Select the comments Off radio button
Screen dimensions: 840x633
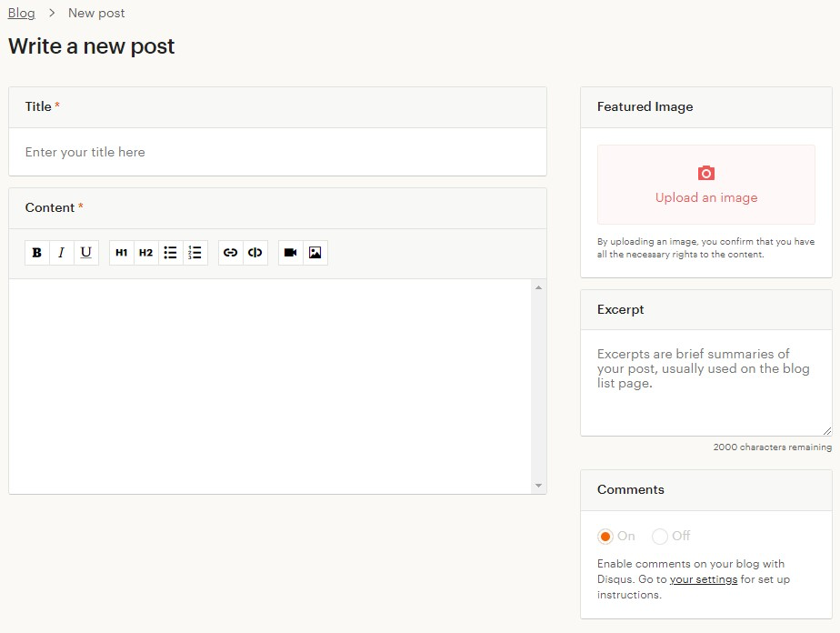tap(660, 537)
